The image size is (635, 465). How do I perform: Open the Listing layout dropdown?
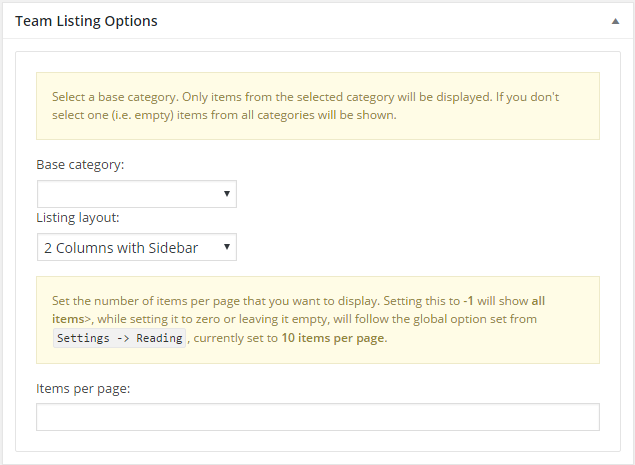(137, 247)
